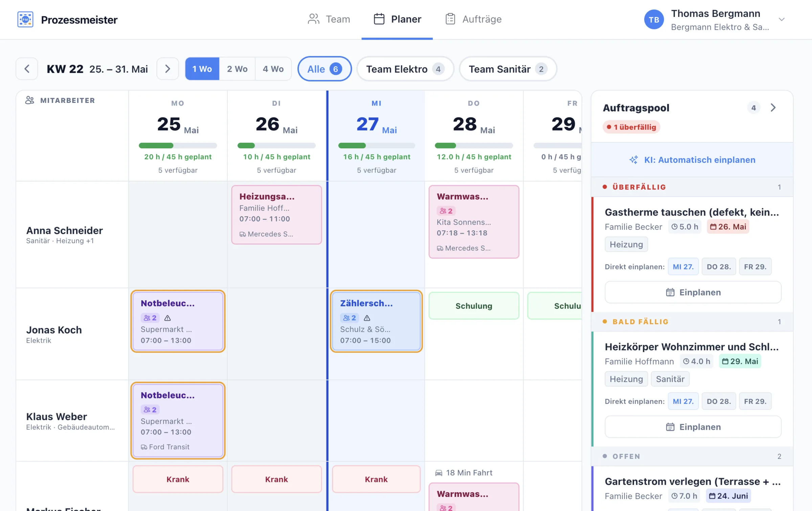812x511 pixels.
Task: Click the Mitarbeiter people icon in the header
Action: click(x=30, y=100)
